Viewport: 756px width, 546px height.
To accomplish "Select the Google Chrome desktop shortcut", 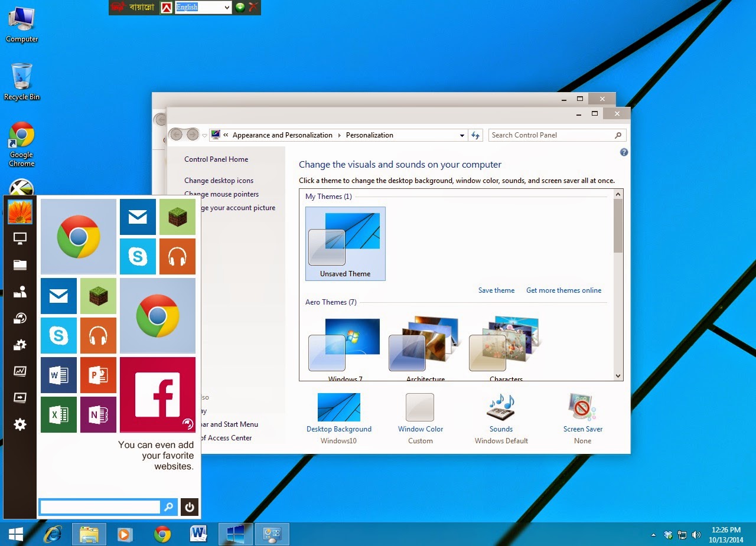I will [x=22, y=145].
